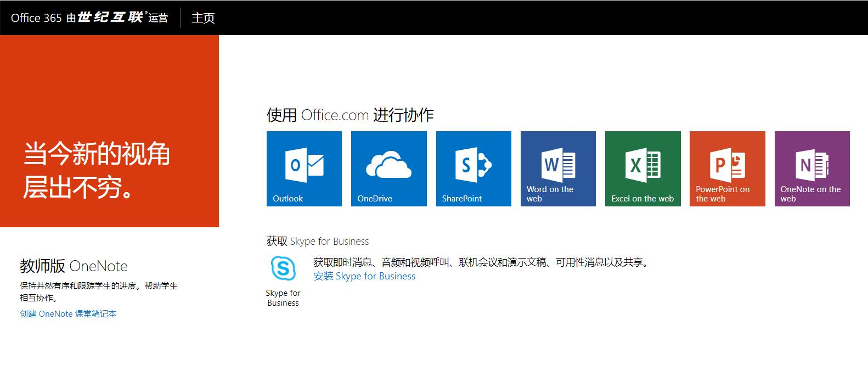This screenshot has width=868, height=387.
Task: Launch the Excel on the web tile
Action: point(642,169)
